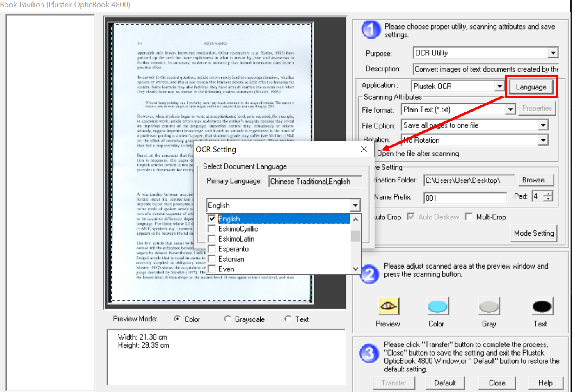Screen dimensions: 572x392
Task: Check the Esperanto language option
Action: [x=212, y=249]
